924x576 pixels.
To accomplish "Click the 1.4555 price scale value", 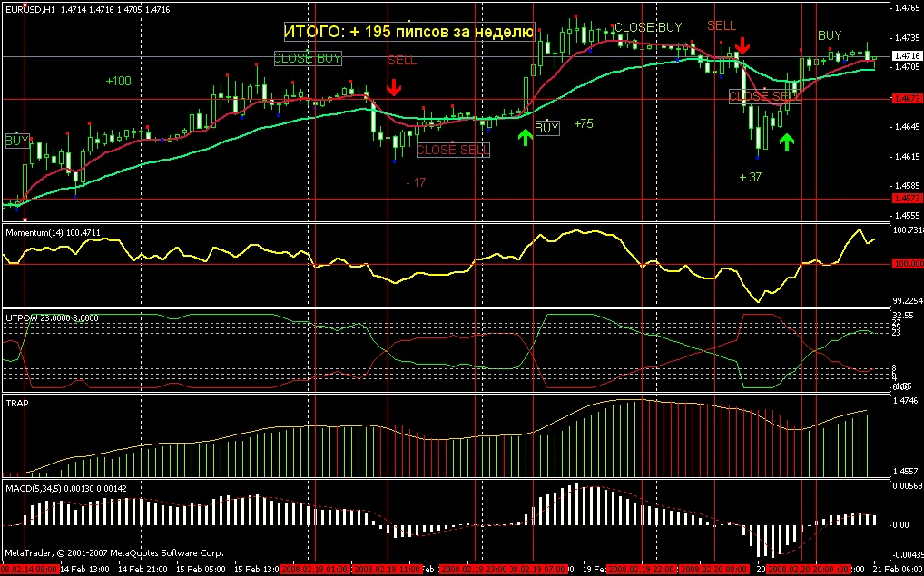I will click(x=907, y=216).
